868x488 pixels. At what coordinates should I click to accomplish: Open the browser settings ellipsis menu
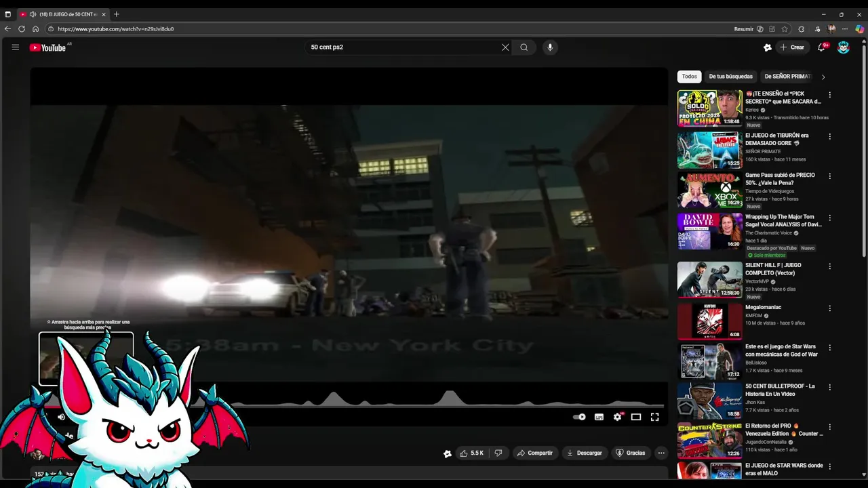845,29
